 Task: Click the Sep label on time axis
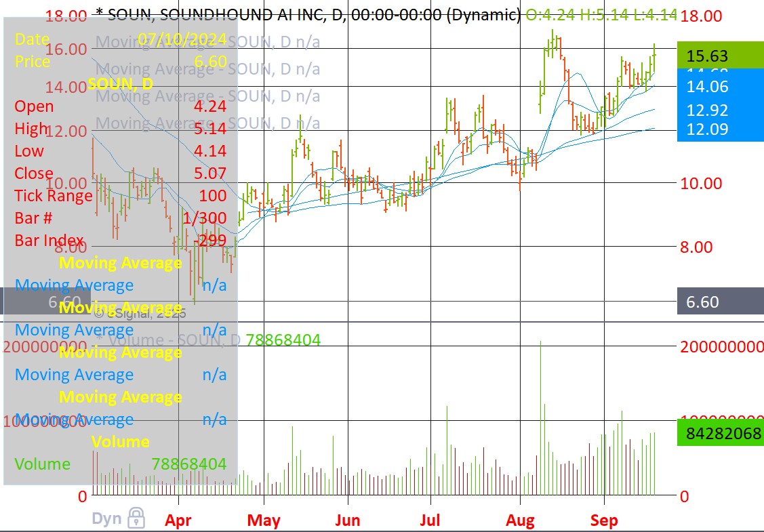pyautogui.click(x=603, y=520)
